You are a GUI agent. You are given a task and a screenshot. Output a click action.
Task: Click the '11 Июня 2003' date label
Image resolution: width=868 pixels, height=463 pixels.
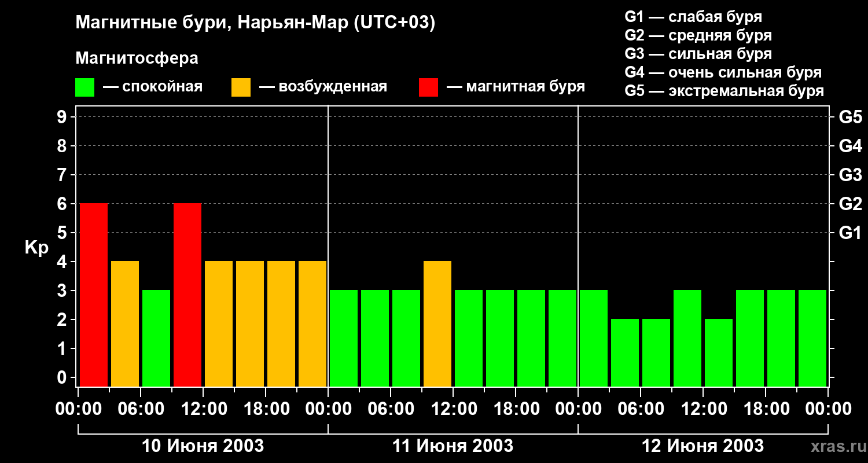(x=453, y=446)
